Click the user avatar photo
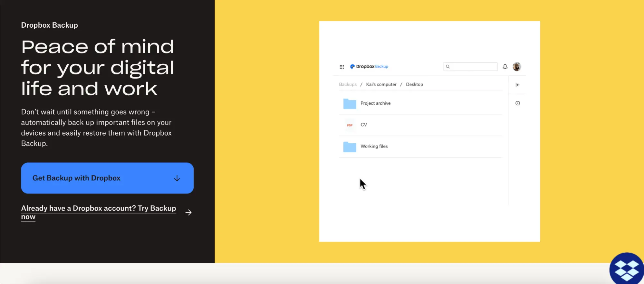This screenshot has height=284, width=644. 517,66
